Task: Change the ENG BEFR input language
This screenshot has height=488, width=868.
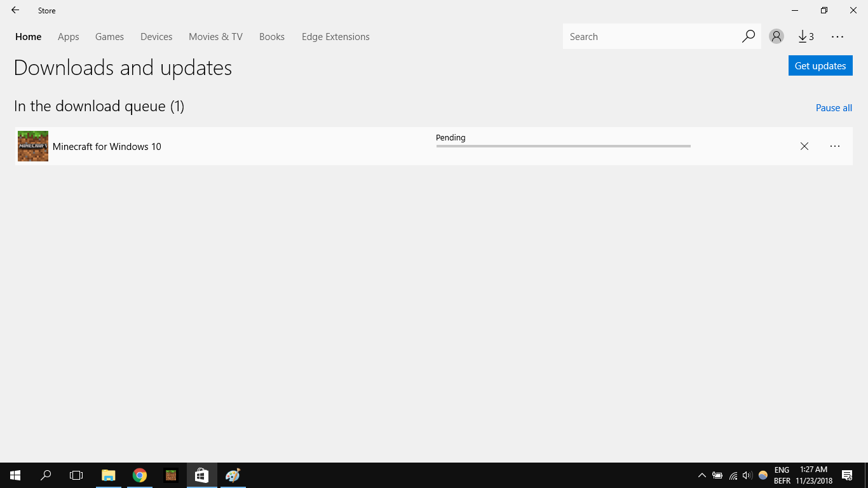Action: tap(782, 475)
